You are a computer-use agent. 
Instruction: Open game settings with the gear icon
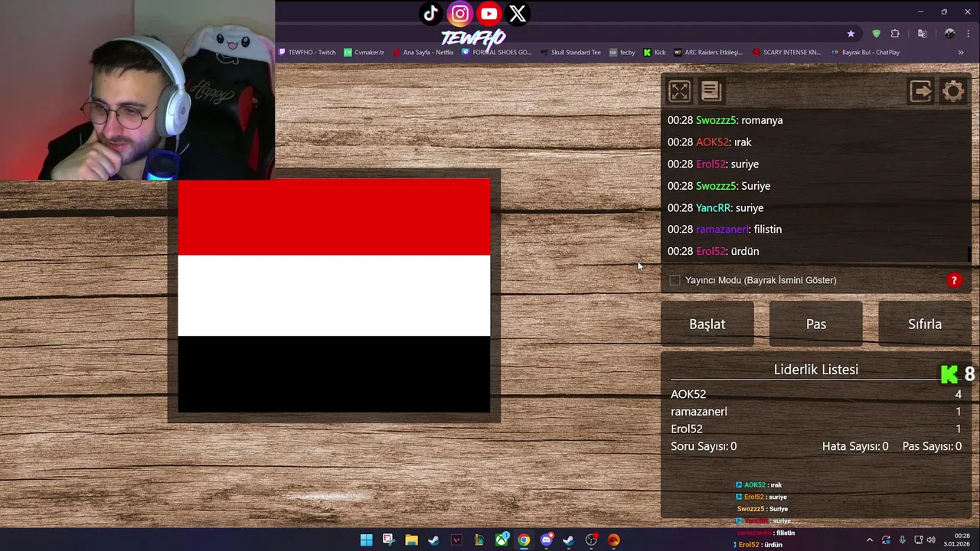[x=953, y=91]
